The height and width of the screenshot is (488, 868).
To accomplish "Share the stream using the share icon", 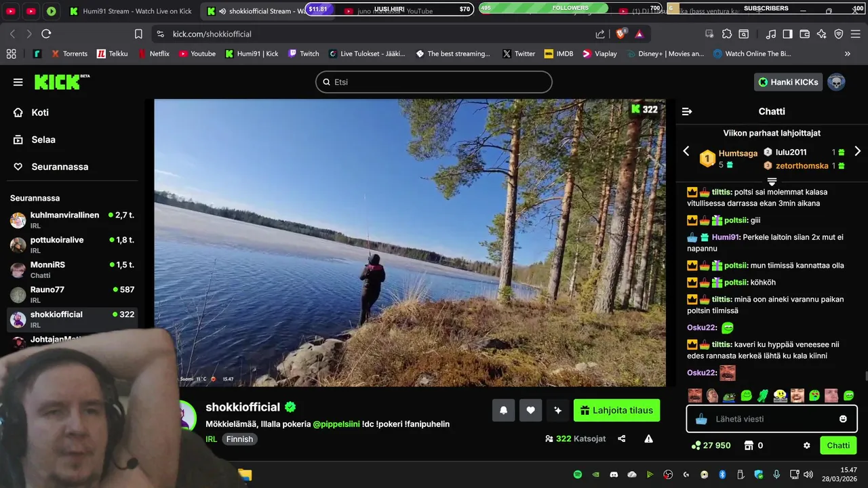I will [622, 439].
